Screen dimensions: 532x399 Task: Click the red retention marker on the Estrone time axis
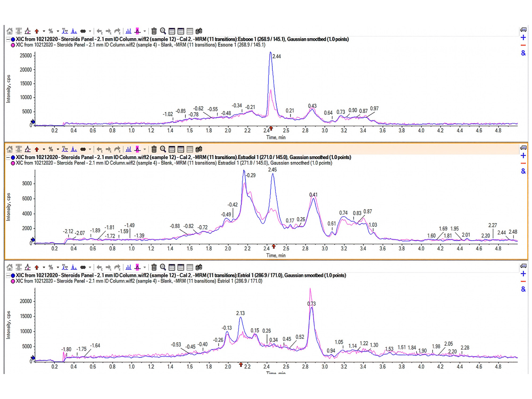tap(271, 128)
